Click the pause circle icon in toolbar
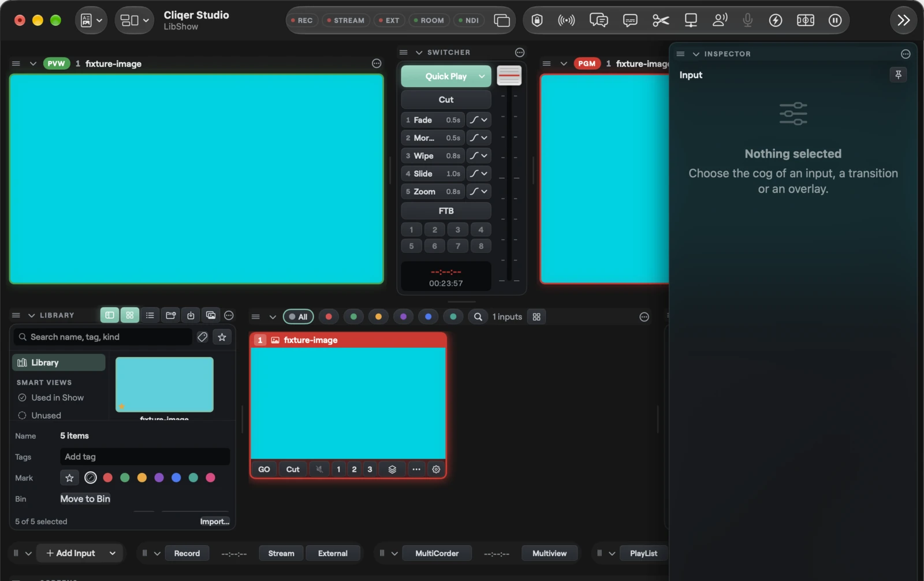Image resolution: width=924 pixels, height=581 pixels. (835, 21)
